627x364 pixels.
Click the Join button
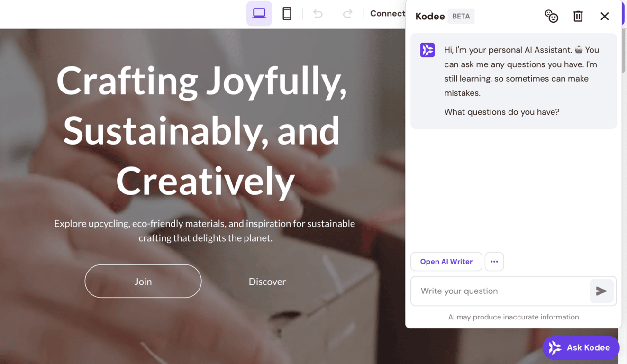[x=143, y=281]
